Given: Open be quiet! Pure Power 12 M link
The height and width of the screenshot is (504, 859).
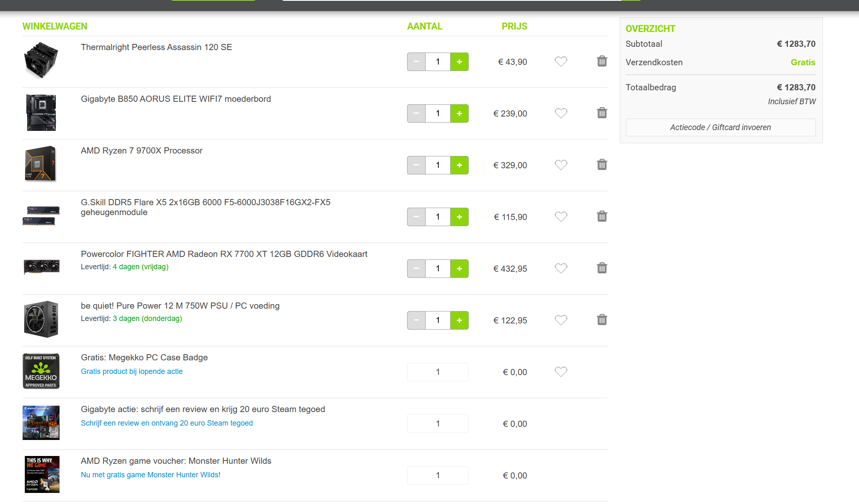Looking at the screenshot, I should (x=180, y=306).
